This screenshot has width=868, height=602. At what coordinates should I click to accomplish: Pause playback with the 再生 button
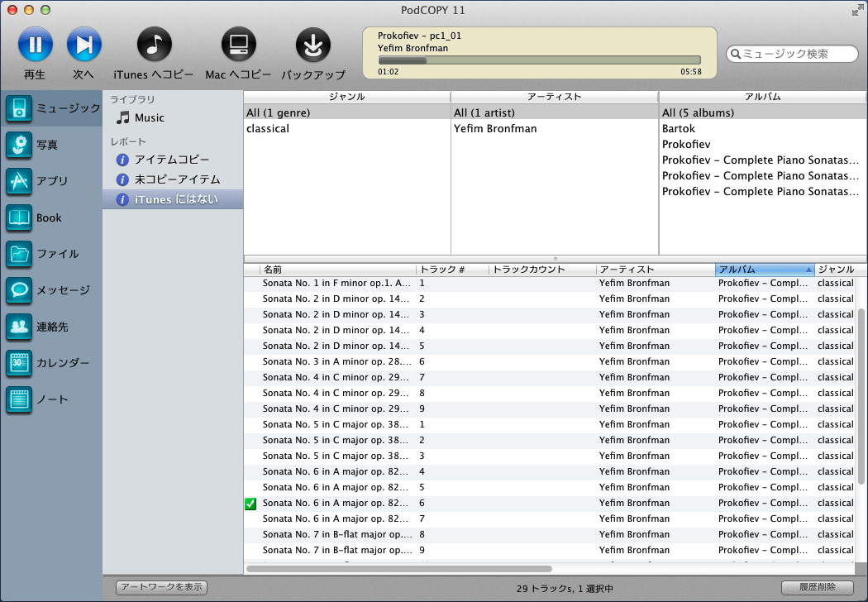(x=35, y=45)
